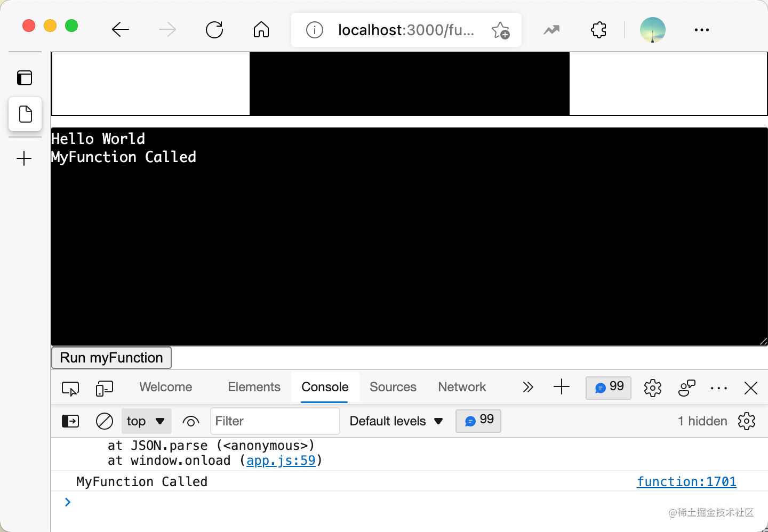Focus the console Filter field
Viewport: 768px width, 532px height.
pos(275,421)
